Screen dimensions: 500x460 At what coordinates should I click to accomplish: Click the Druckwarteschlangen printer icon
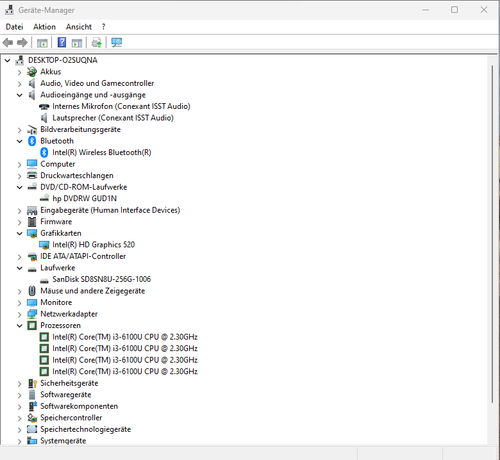click(x=32, y=175)
